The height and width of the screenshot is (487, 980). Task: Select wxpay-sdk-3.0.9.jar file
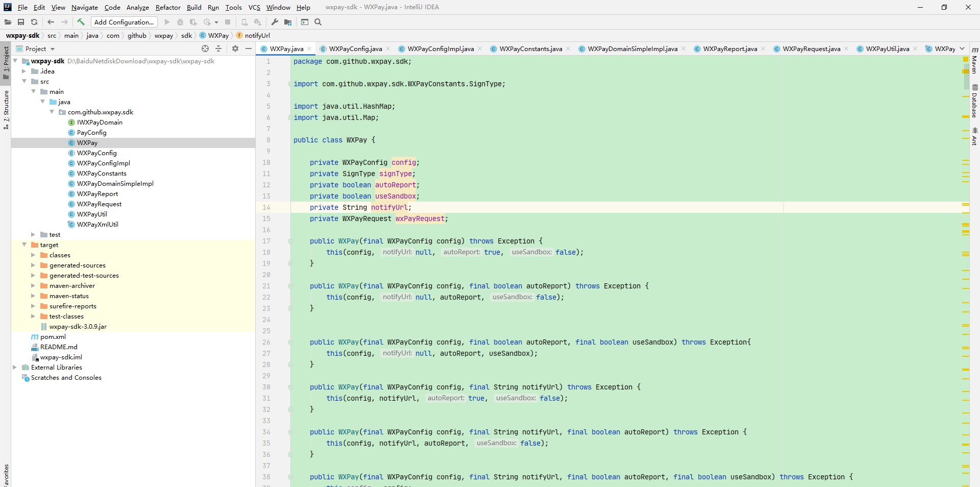click(78, 326)
